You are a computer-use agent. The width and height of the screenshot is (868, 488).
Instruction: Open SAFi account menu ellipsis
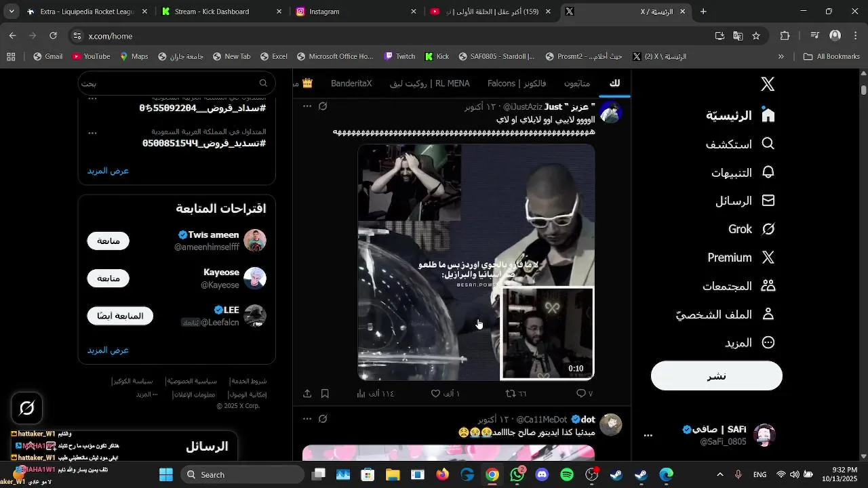click(648, 436)
